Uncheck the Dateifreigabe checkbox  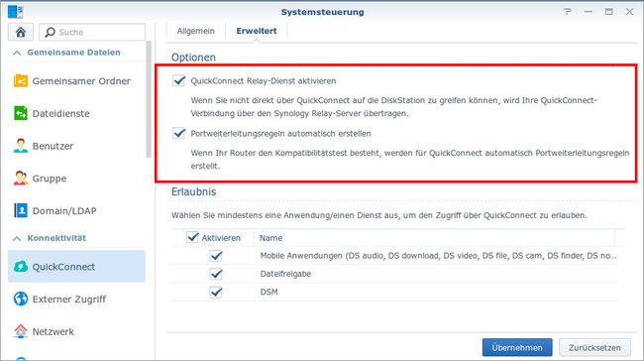click(216, 274)
